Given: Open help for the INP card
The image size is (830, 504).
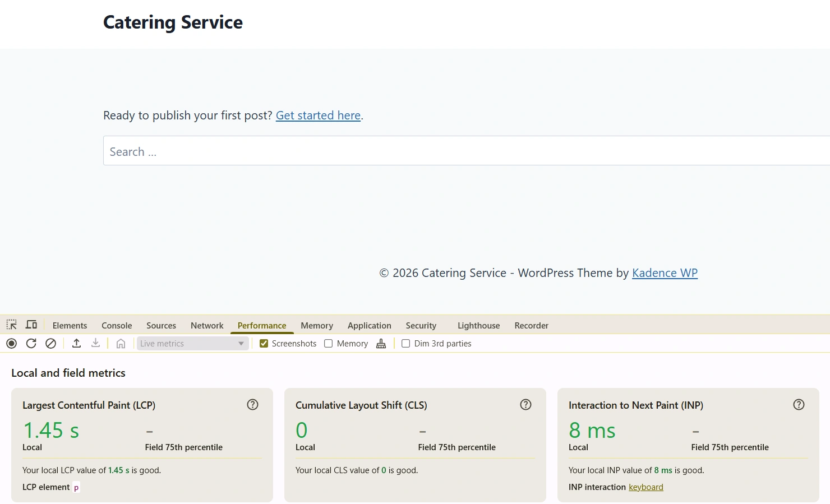Looking at the screenshot, I should tap(799, 405).
